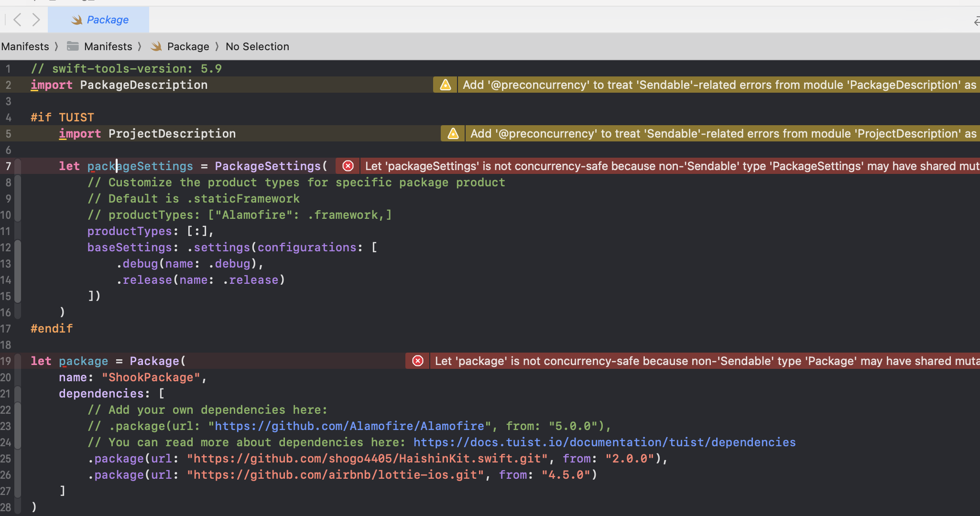Screen dimensions: 980x516
Task: Click the red error icon on line 19
Action: tap(418, 361)
